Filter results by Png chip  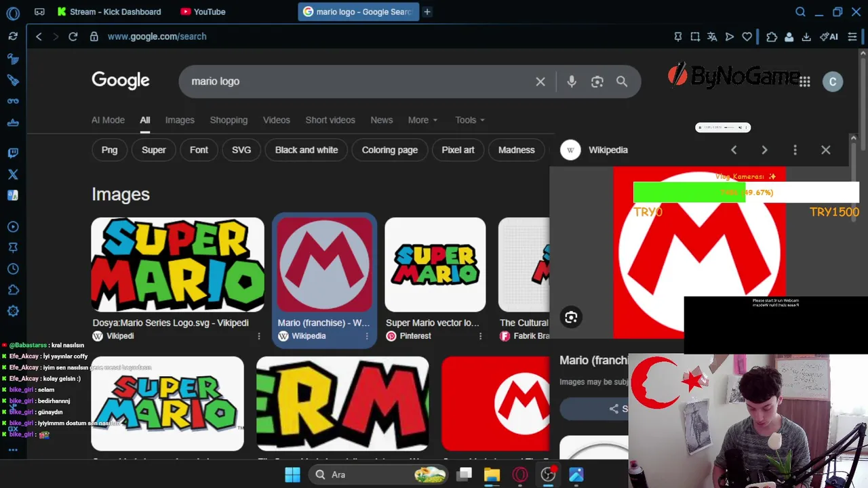109,150
